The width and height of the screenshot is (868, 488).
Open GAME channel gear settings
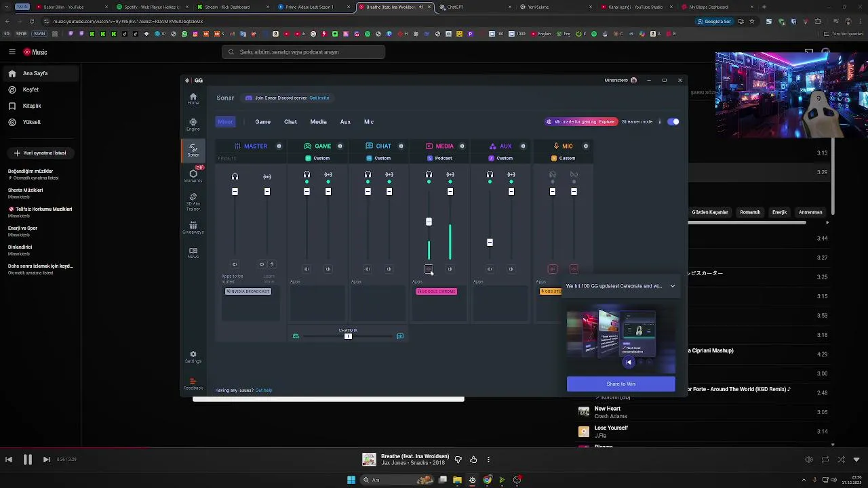(340, 146)
